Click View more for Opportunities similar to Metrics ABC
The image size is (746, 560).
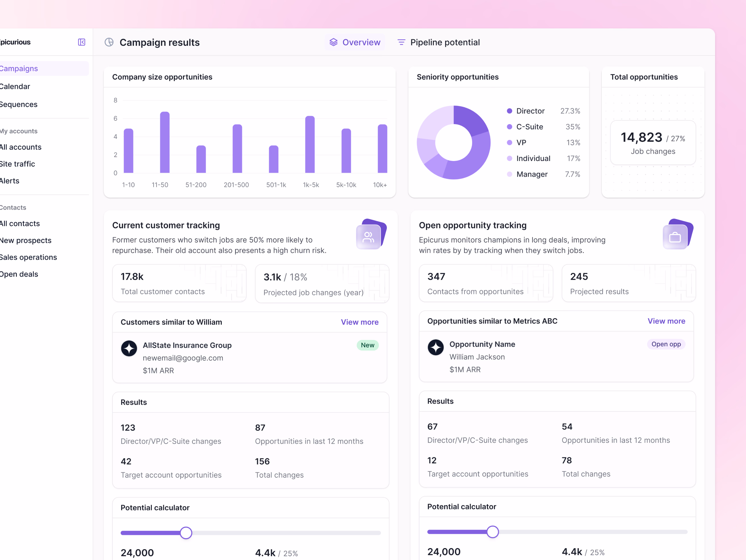click(666, 321)
